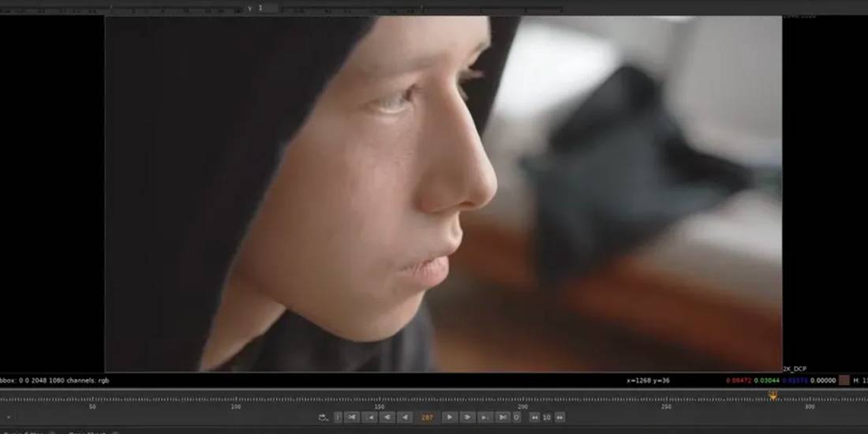Viewport: 868px width, 434px height.
Task: Skip backward by the frame increment
Action: pyautogui.click(x=534, y=417)
